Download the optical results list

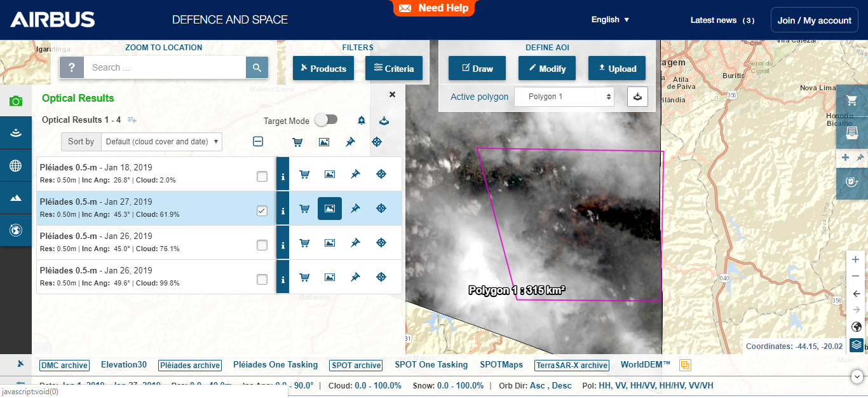pos(384,121)
